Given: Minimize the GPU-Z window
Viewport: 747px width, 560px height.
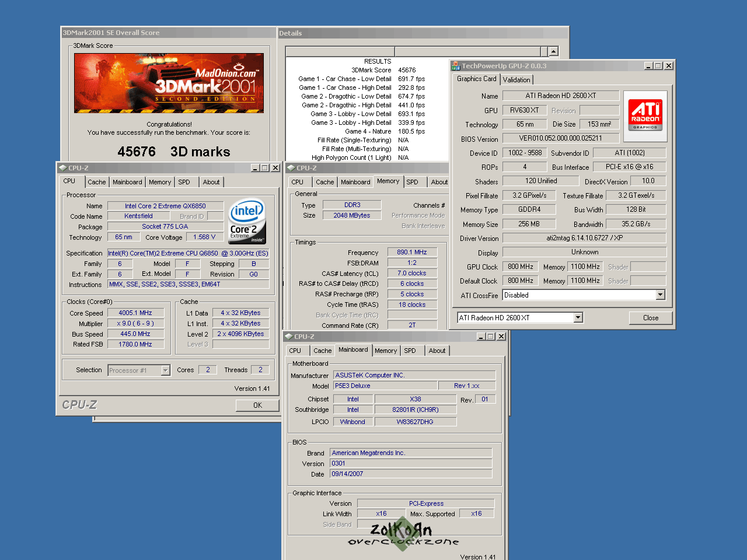Looking at the screenshot, I should click(x=648, y=66).
